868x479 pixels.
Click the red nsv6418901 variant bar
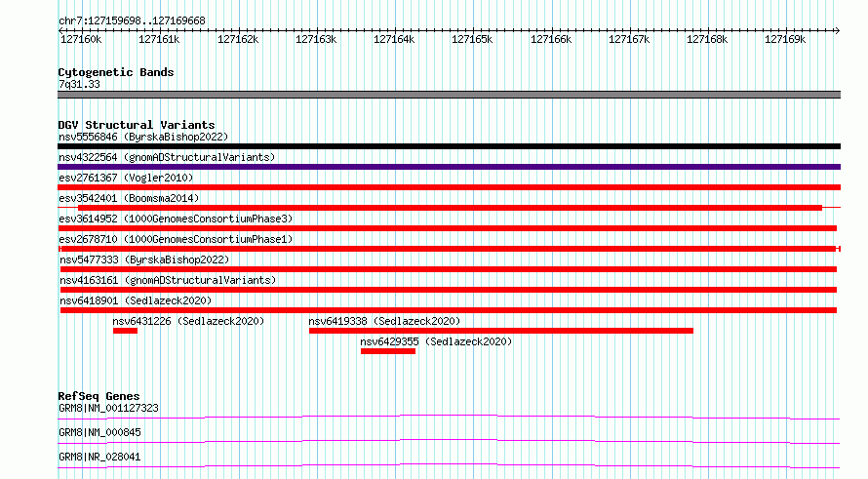pyautogui.click(x=449, y=310)
